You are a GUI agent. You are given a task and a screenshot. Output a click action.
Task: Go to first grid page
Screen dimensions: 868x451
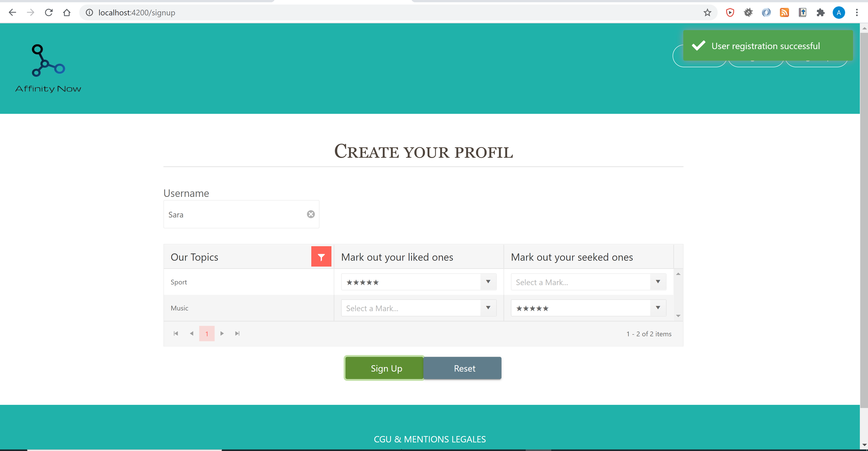(175, 334)
